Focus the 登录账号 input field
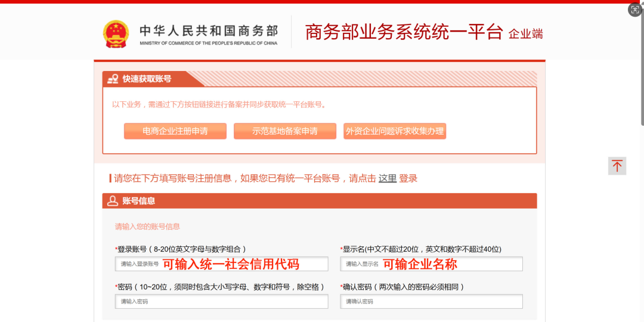644x322 pixels. tap(221, 264)
